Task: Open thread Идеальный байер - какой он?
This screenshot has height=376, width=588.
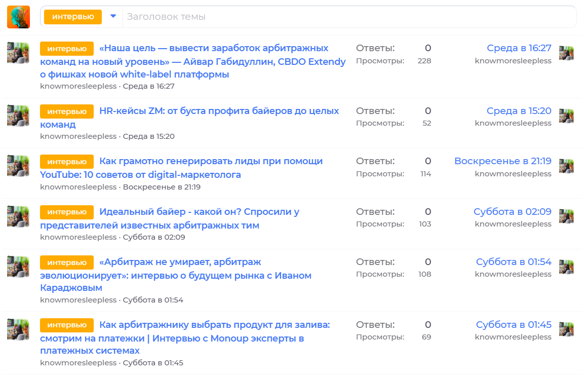Action: 170,218
